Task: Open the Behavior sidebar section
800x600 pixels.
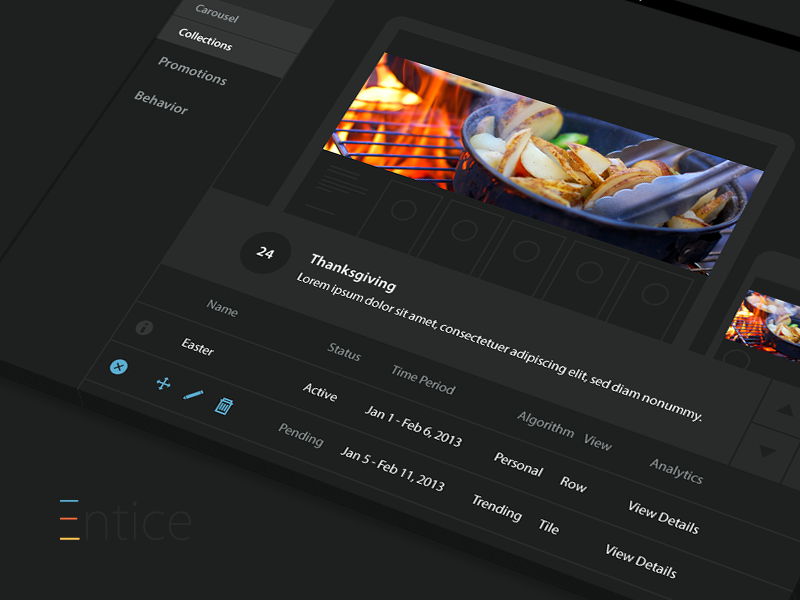Action: click(x=161, y=103)
